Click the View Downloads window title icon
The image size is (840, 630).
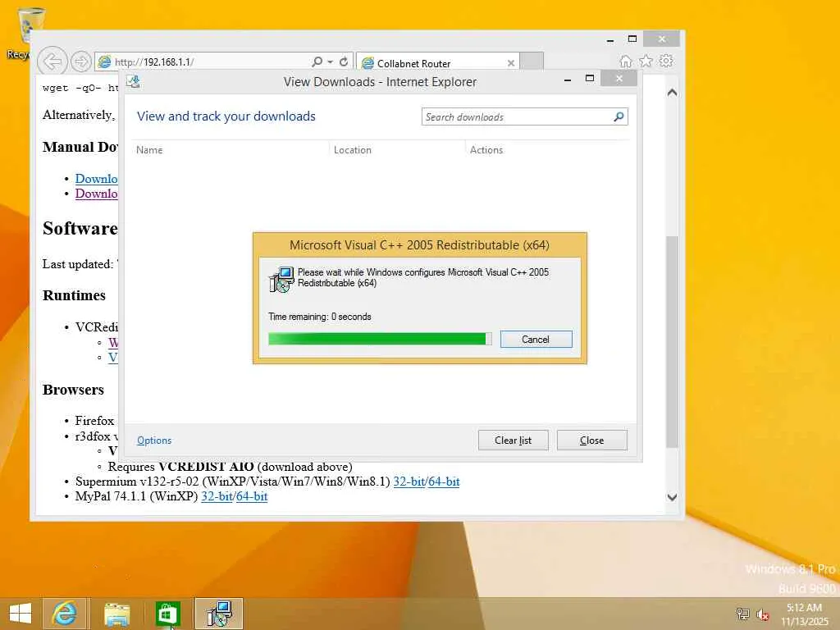[x=134, y=81]
